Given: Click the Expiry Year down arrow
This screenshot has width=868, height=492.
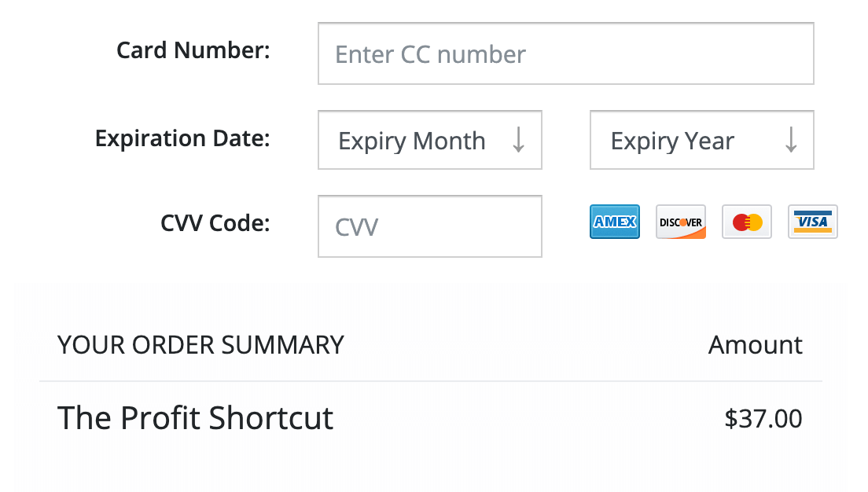Looking at the screenshot, I should [791, 140].
